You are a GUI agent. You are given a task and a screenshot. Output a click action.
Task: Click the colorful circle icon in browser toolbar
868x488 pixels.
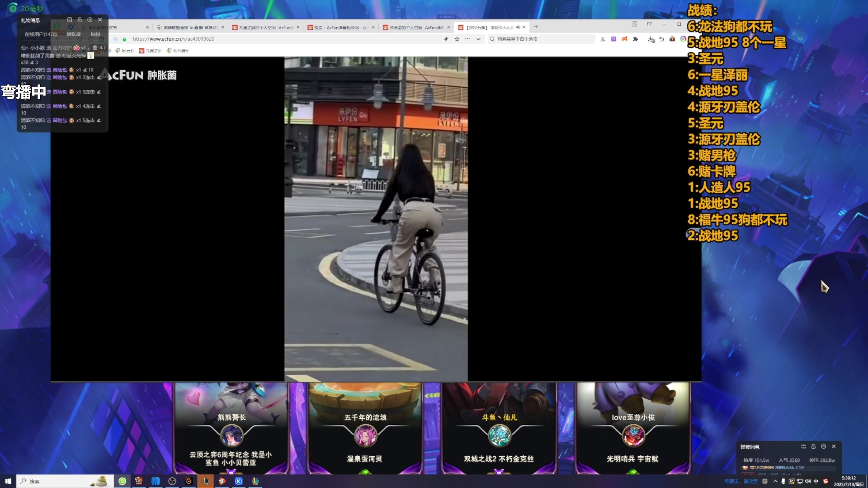[x=683, y=39]
